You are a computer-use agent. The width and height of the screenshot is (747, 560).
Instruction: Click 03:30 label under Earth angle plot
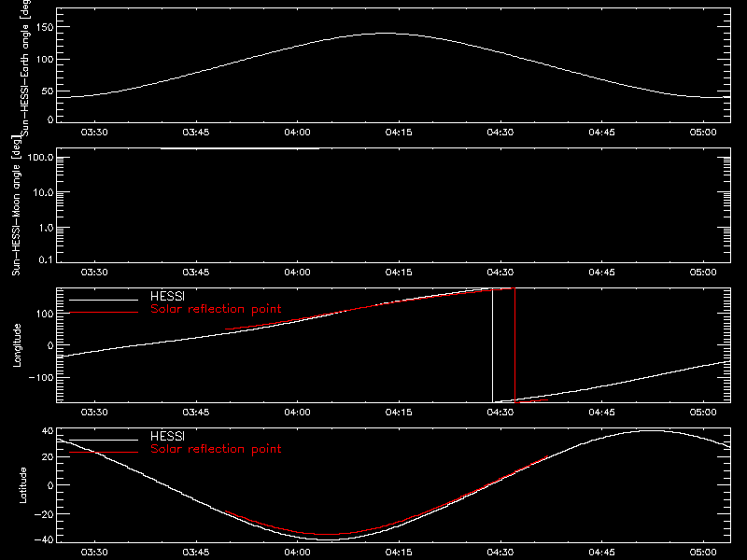94,133
